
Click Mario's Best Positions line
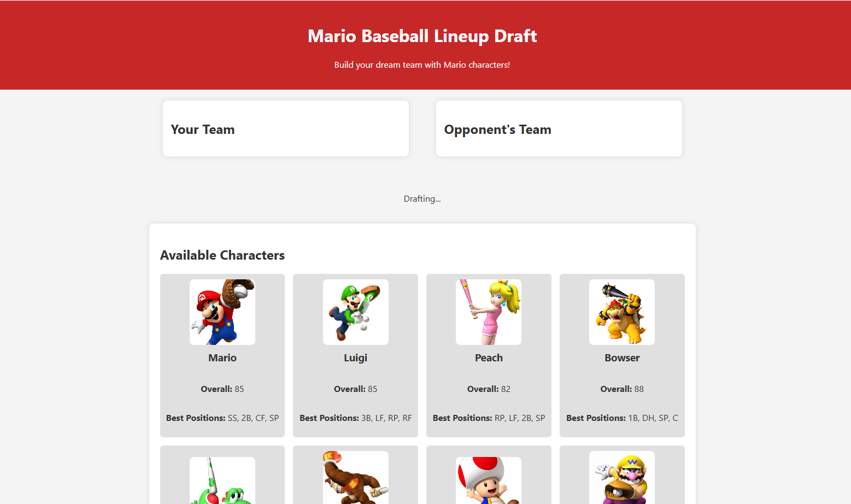(222, 418)
